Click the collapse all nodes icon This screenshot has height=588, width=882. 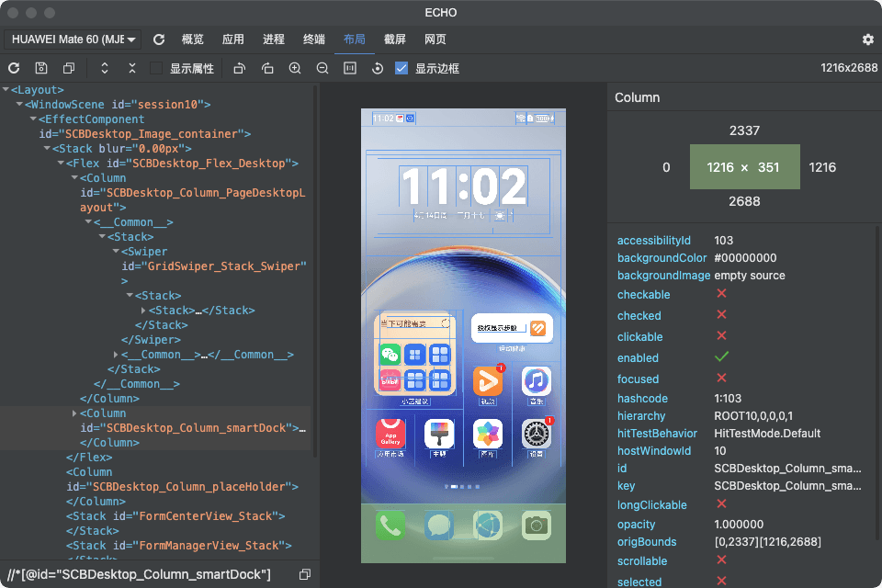(x=132, y=68)
